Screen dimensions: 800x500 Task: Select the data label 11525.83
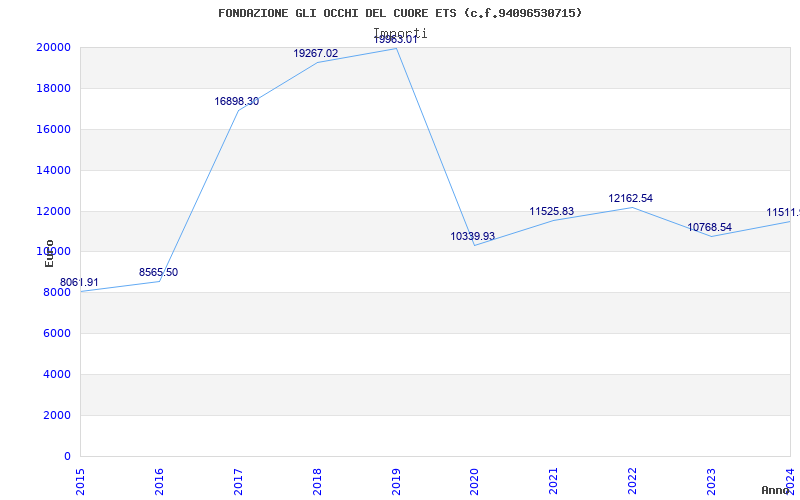point(552,212)
